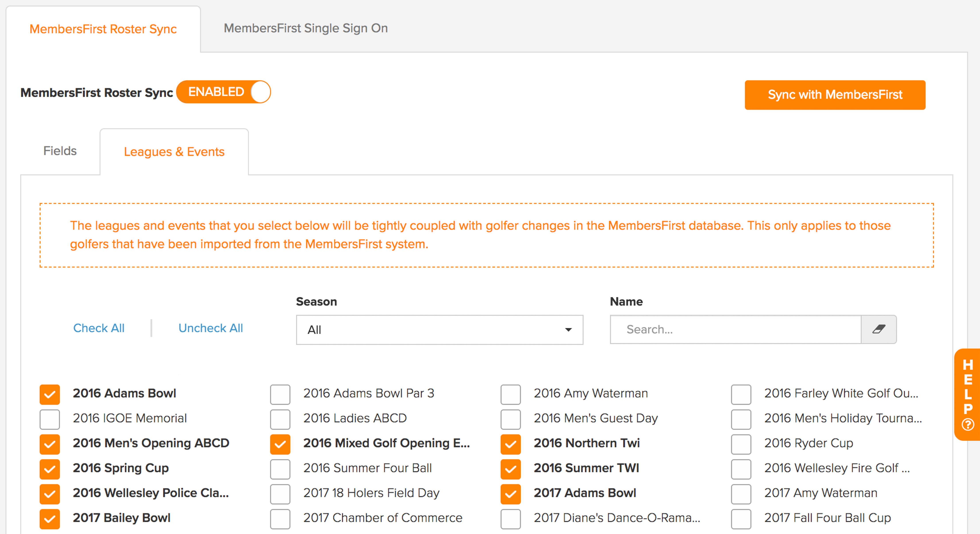Switch to MembersFirst Roster Sync tab

pyautogui.click(x=103, y=29)
